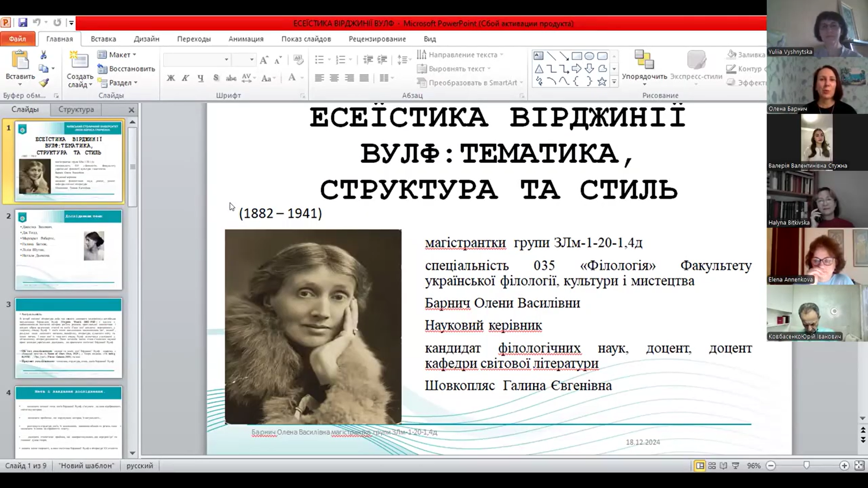868x488 pixels.
Task: Fit slide to current window icon
Action: [x=859, y=466]
